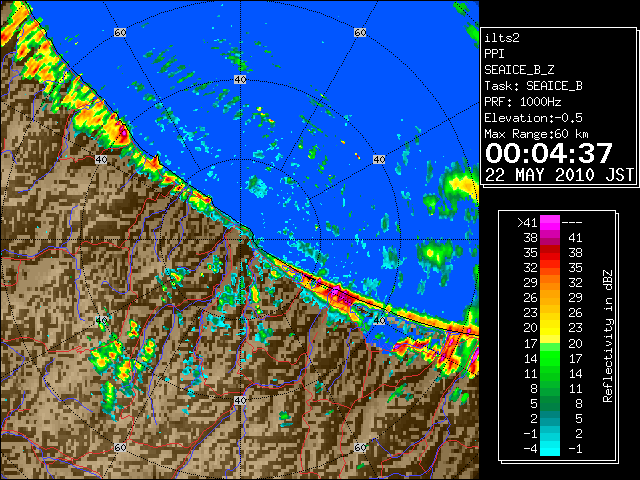The image size is (640, 480).
Task: Pick the red 35–38 dBZ legend swatch
Action: pyautogui.click(x=550, y=253)
